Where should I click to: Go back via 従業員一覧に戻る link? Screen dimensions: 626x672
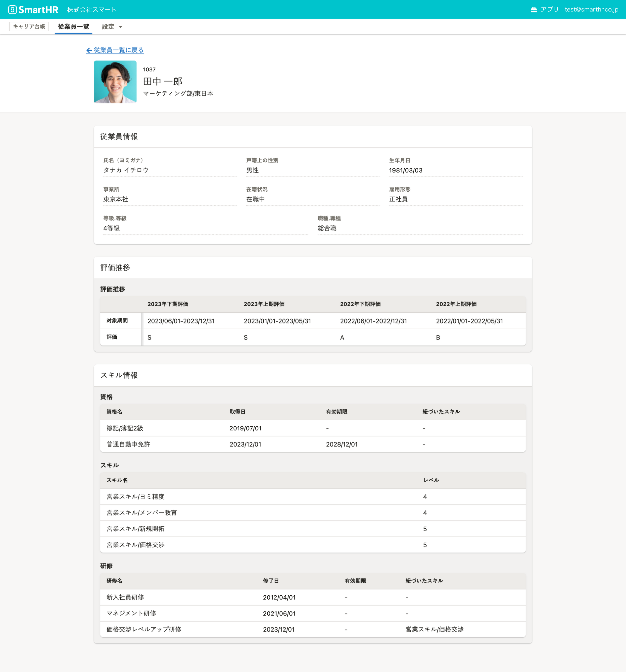coord(118,50)
